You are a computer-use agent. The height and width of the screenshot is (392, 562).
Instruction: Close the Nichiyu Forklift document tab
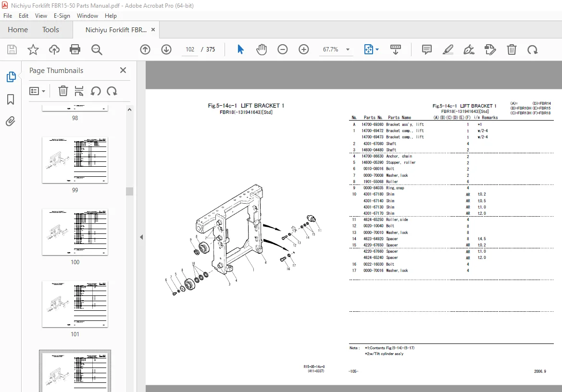tap(153, 30)
